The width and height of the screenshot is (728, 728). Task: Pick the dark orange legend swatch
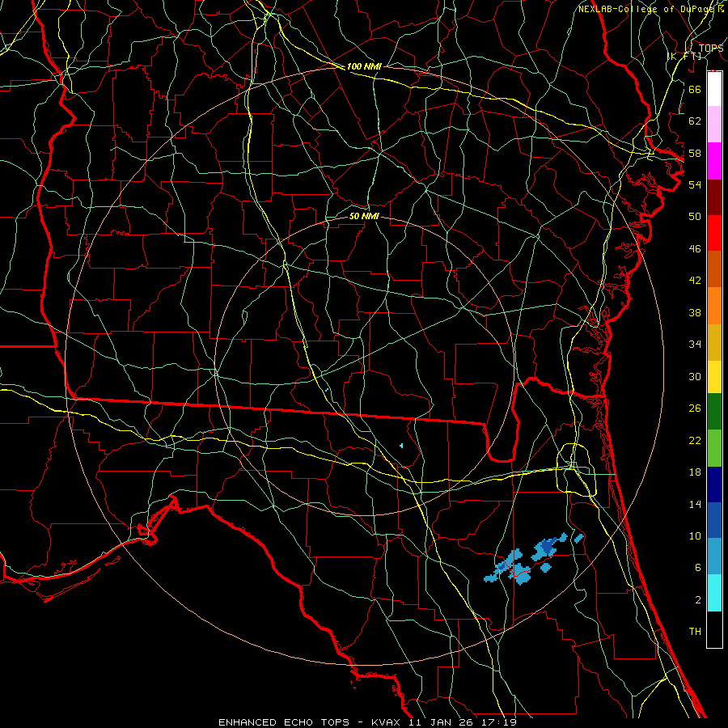click(714, 269)
